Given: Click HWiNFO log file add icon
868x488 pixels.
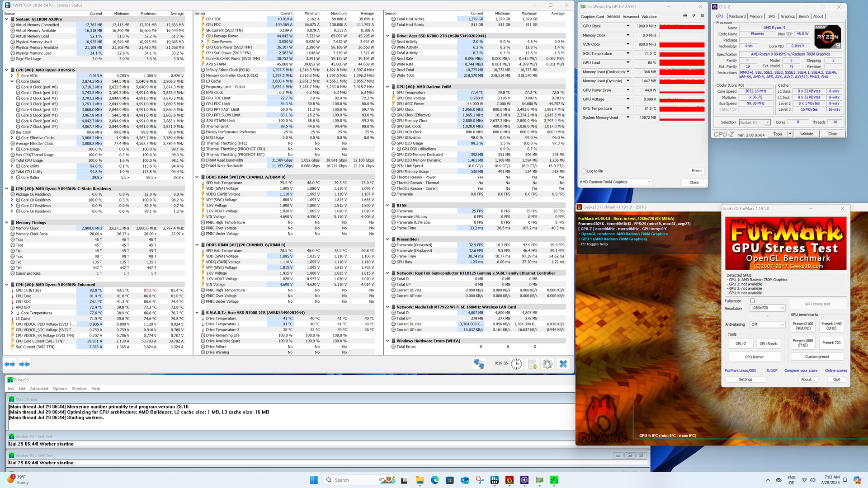Looking at the screenshot, I should tap(532, 364).
